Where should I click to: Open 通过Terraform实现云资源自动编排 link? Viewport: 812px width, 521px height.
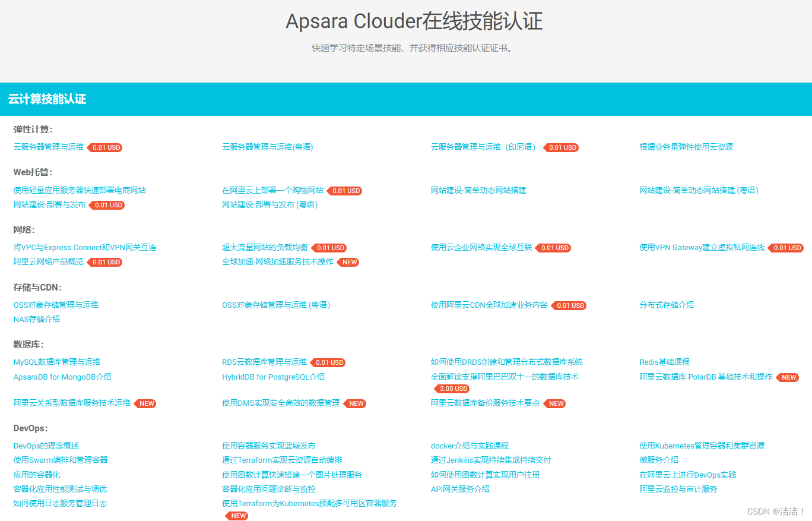(282, 460)
